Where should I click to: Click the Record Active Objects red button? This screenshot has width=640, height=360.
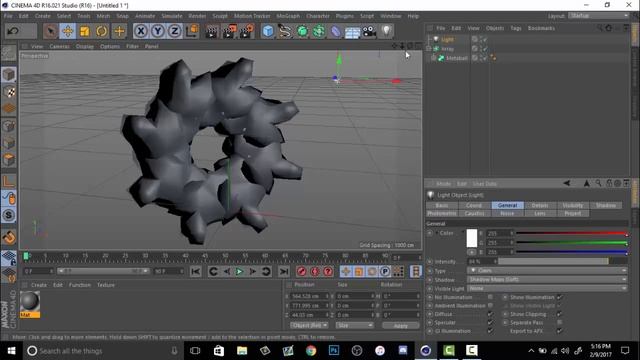302,271
